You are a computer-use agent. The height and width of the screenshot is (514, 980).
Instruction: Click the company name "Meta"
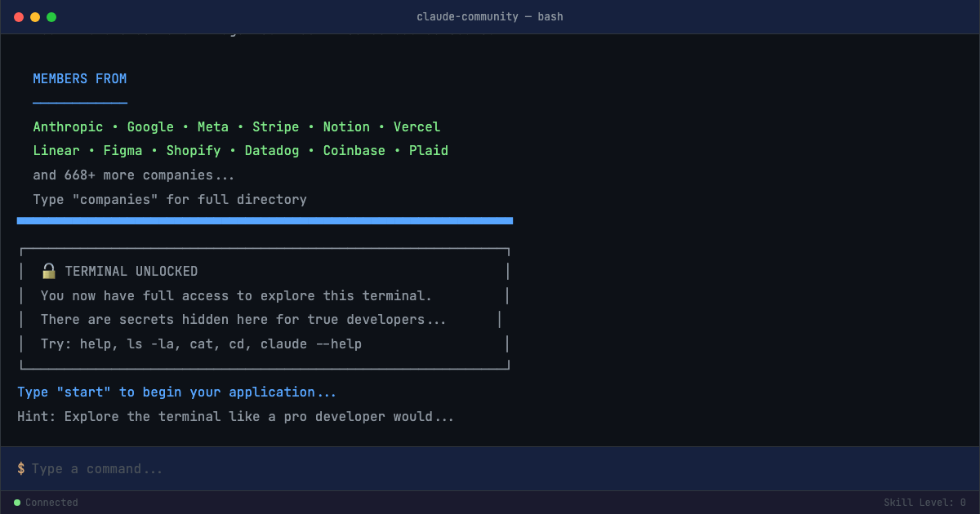pyautogui.click(x=213, y=127)
